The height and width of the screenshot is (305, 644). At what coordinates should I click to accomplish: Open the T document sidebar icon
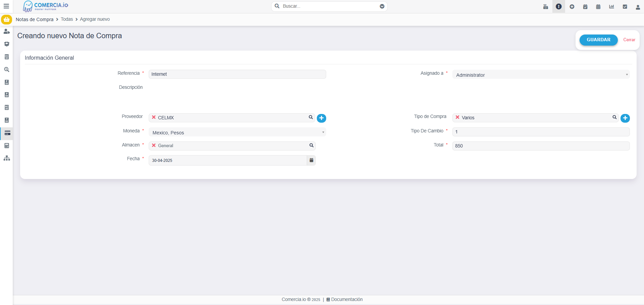[6, 120]
